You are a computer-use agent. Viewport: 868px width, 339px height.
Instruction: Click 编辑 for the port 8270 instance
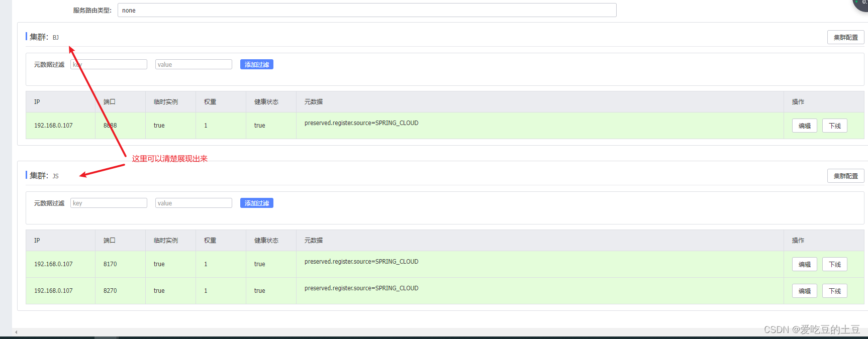(805, 291)
